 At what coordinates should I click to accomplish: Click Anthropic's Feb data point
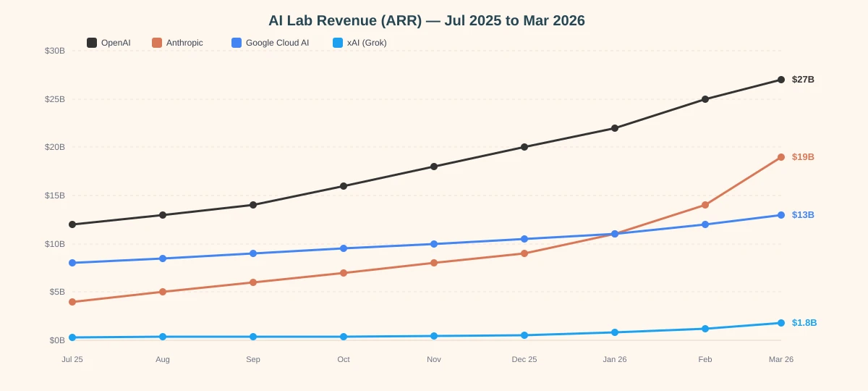click(705, 205)
